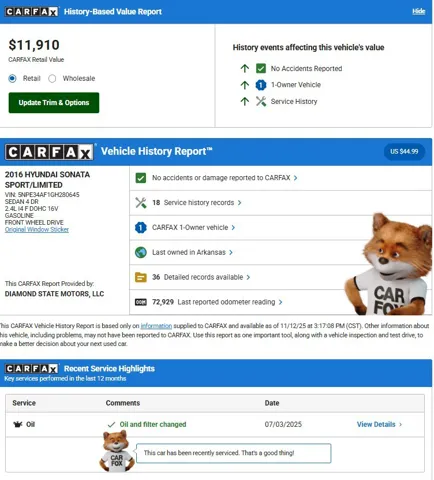Expand the Last reported odometer reading chevron
This screenshot has height=480, width=434.
pos(280,302)
